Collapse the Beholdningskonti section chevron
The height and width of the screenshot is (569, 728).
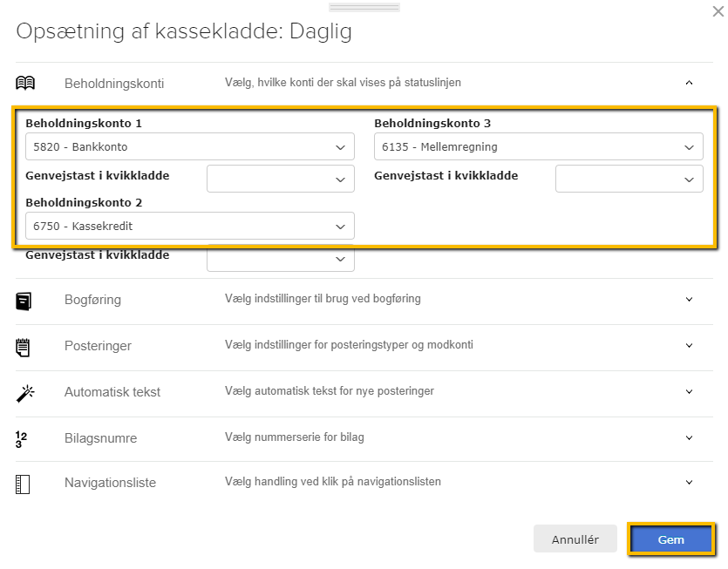[x=689, y=82]
